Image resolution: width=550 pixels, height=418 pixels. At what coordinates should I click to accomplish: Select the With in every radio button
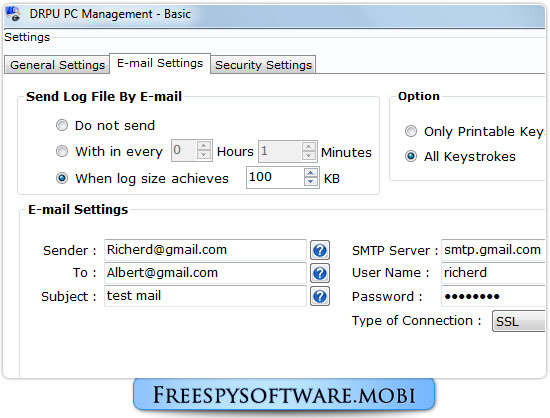coord(62,151)
